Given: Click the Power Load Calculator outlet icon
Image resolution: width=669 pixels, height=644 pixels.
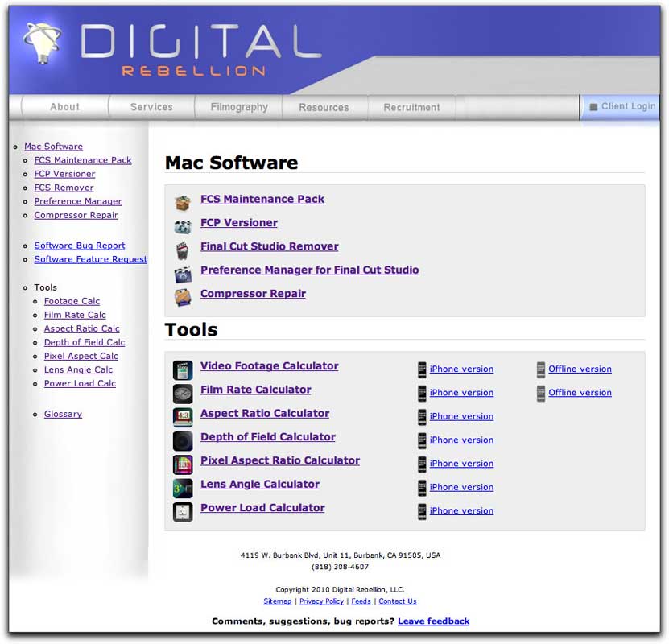Looking at the screenshot, I should [183, 512].
